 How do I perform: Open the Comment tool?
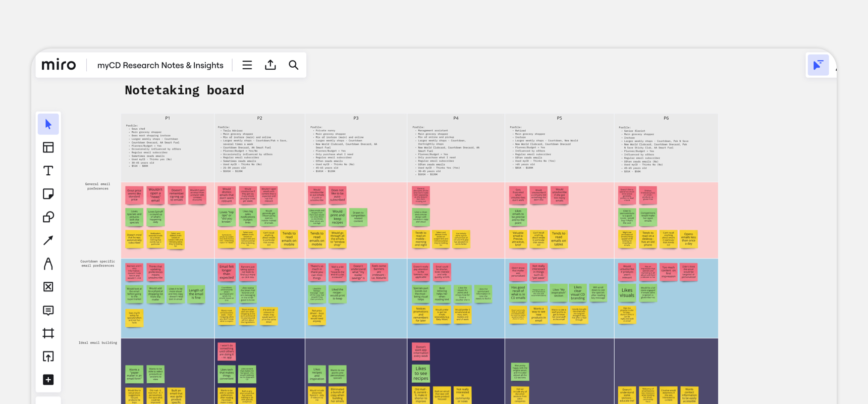(x=48, y=310)
